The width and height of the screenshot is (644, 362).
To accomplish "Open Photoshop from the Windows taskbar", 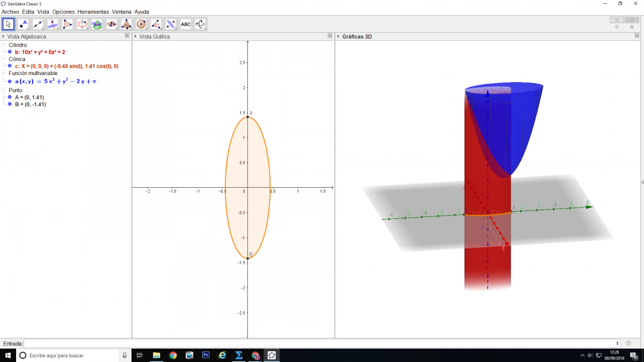I will [206, 355].
